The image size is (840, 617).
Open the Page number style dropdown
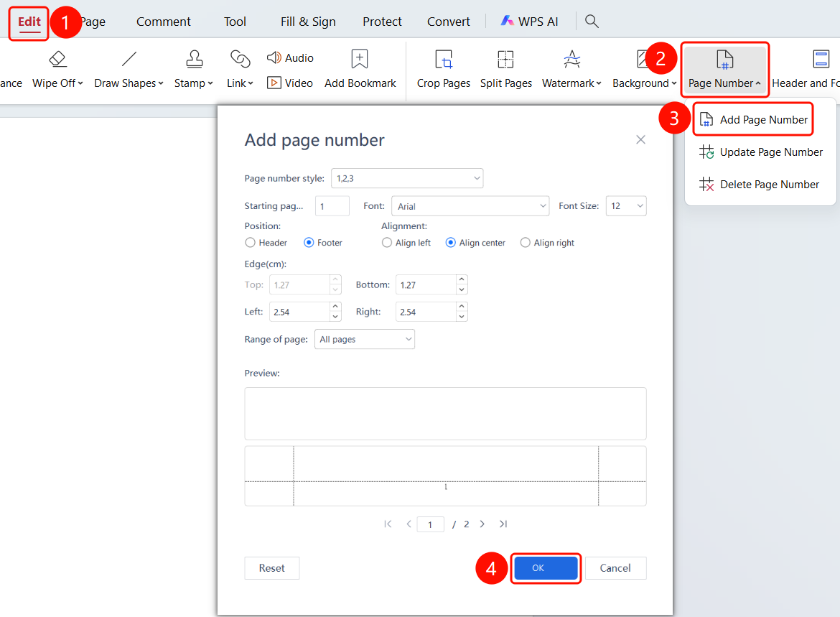tap(407, 179)
